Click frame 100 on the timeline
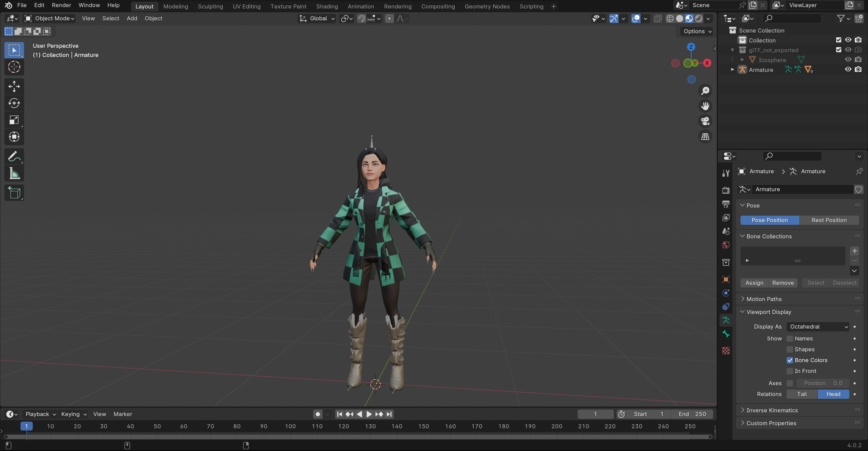The height and width of the screenshot is (451, 868). tap(290, 427)
